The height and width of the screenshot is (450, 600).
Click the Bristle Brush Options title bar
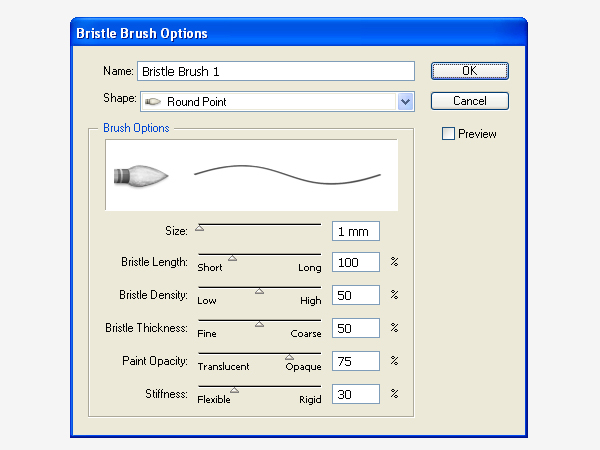click(x=299, y=33)
